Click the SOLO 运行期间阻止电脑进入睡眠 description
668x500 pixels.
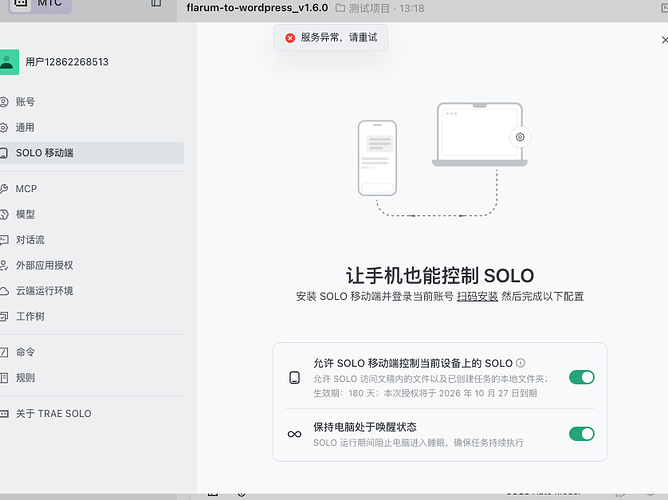[418, 443]
